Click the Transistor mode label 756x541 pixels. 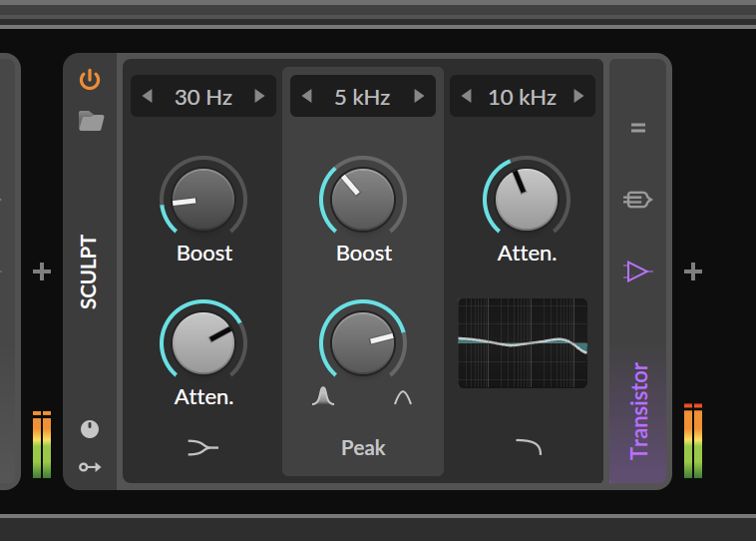pos(638,410)
